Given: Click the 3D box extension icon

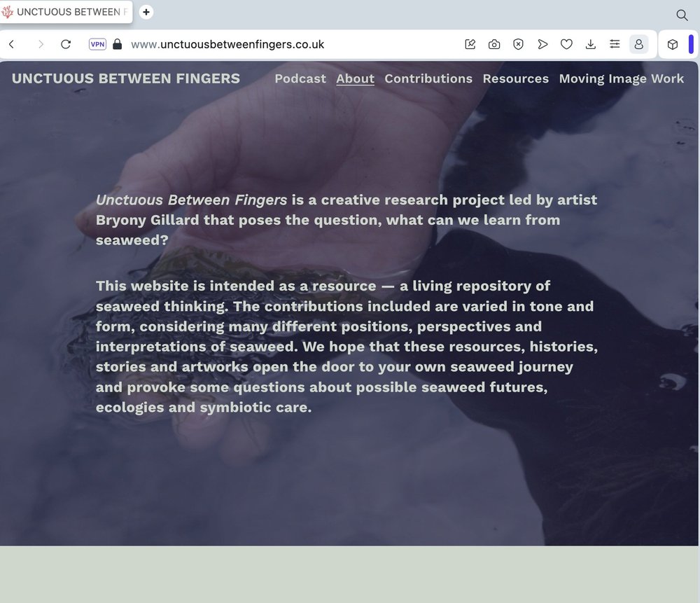Looking at the screenshot, I should [x=672, y=44].
